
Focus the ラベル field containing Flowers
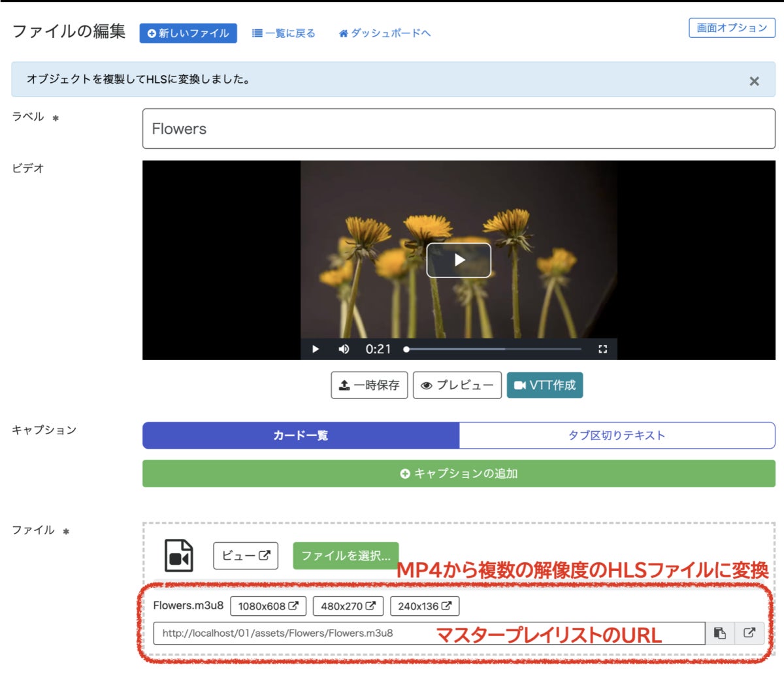459,129
